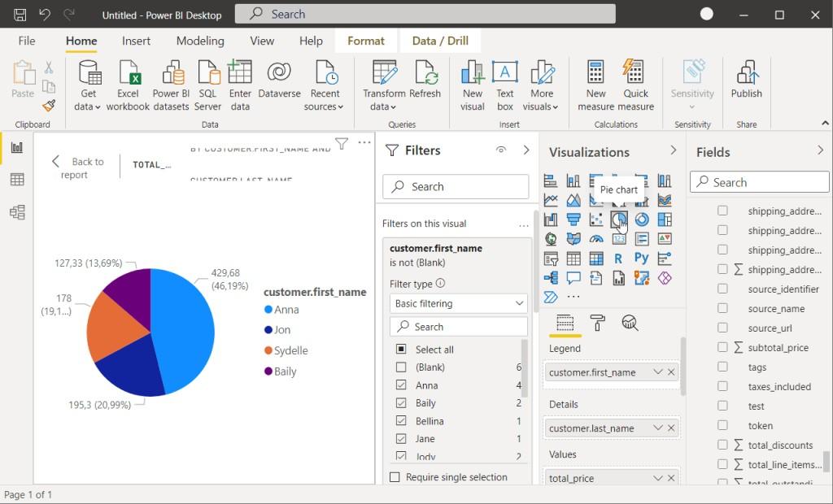Viewport: 833px width, 504px height.
Task: Select the Treemap visualization
Action: click(x=665, y=219)
